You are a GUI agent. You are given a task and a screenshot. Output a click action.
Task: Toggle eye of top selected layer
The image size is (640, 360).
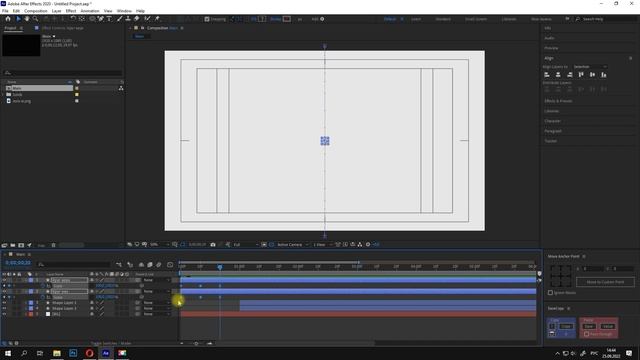click(x=4, y=280)
